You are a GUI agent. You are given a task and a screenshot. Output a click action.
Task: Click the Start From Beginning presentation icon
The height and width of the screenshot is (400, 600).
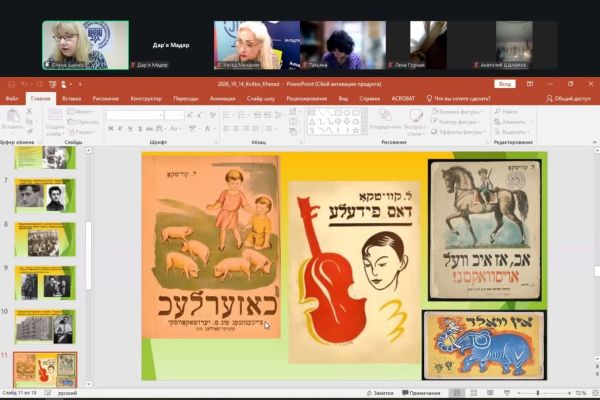pos(52,84)
